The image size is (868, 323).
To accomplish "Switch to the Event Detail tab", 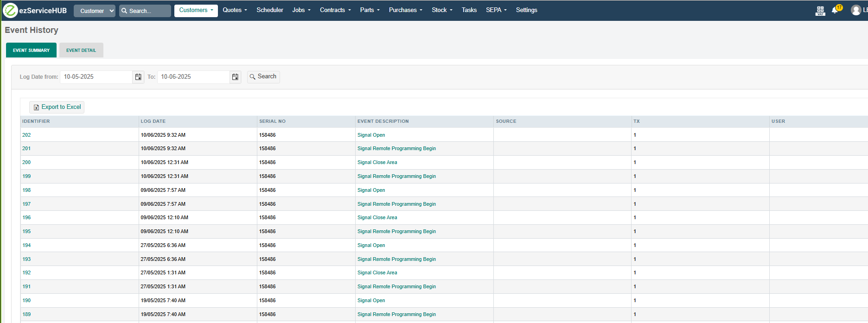I will click(81, 50).
